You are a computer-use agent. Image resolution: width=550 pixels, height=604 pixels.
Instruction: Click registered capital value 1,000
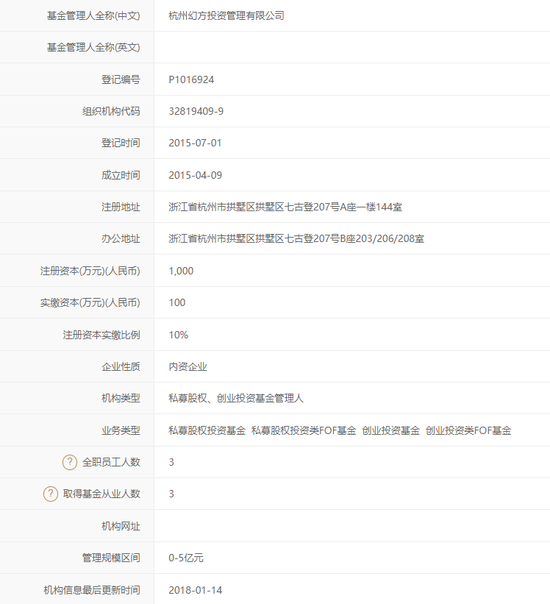pos(181,271)
